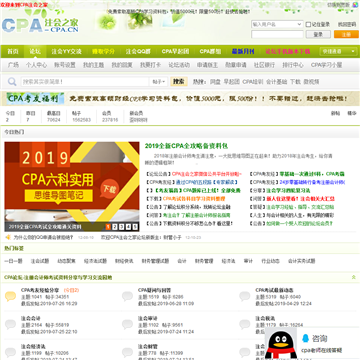Screen dimensions: 360x360
Task: Switch banner to slide number 5
Action: click(x=135, y=227)
